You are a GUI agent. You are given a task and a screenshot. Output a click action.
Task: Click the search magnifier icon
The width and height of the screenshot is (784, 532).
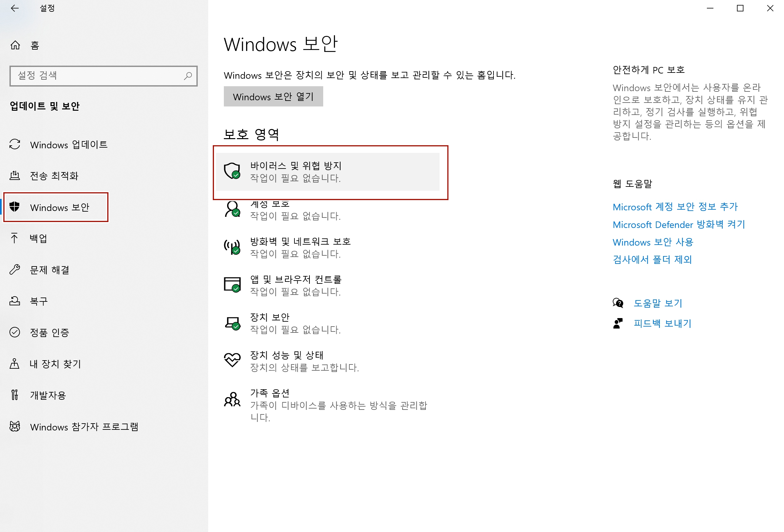[x=188, y=76]
